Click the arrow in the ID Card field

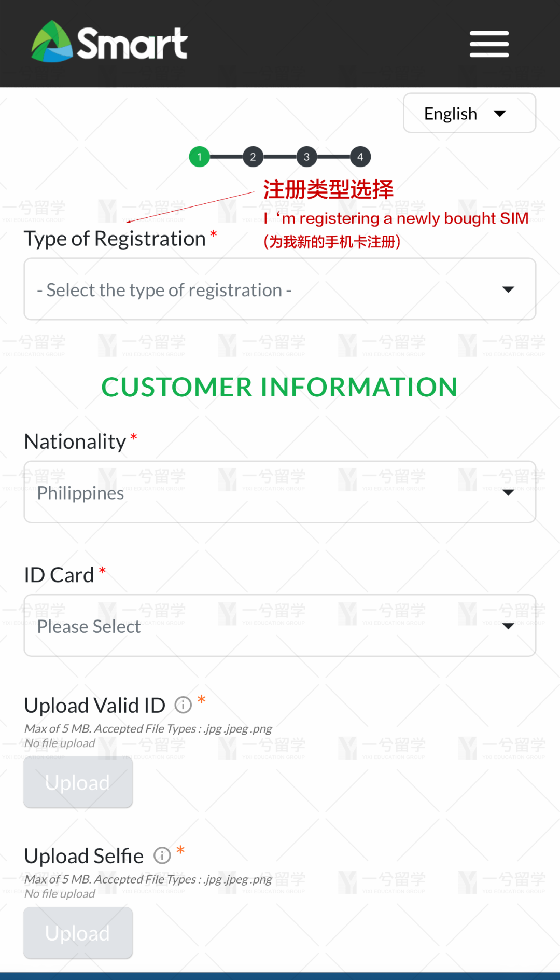(x=508, y=626)
